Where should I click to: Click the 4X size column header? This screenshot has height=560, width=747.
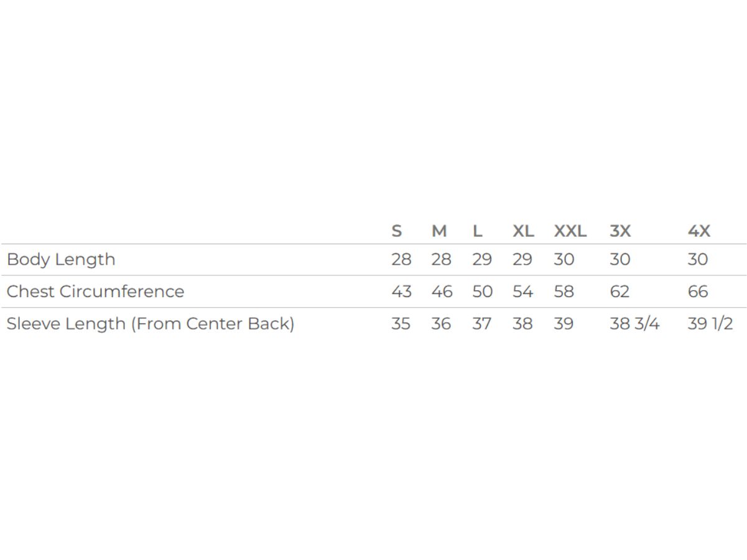698,231
